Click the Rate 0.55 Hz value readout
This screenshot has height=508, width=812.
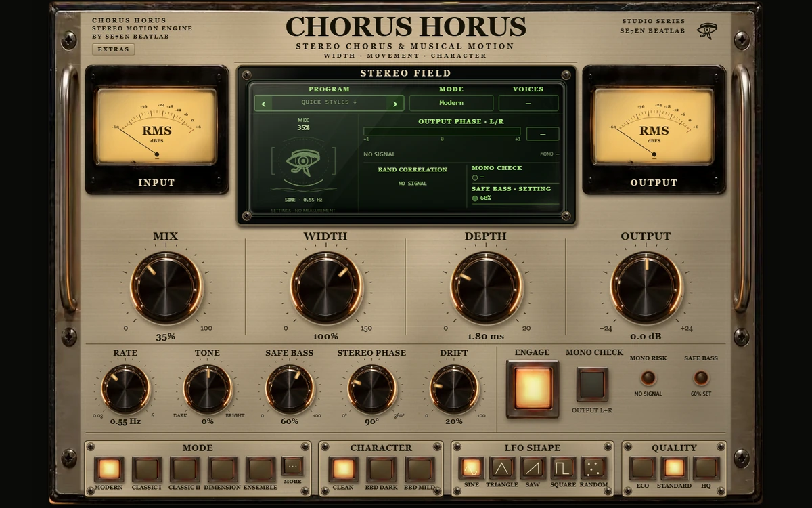125,421
